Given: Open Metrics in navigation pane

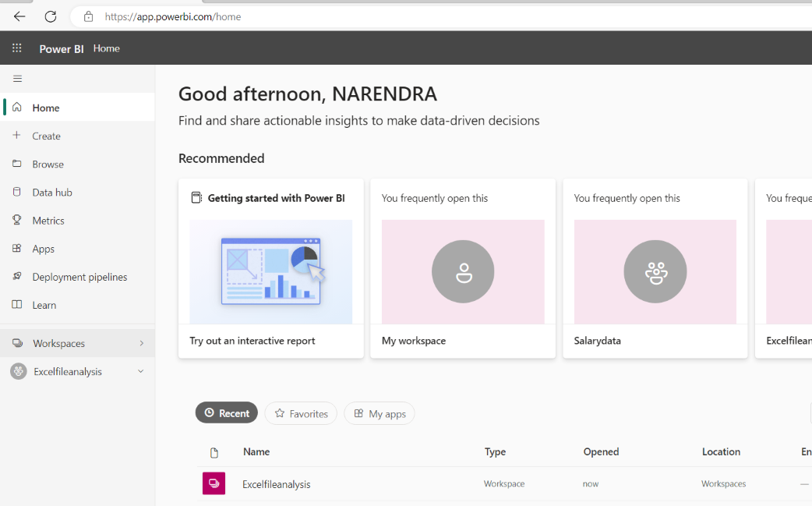Looking at the screenshot, I should tap(78, 220).
